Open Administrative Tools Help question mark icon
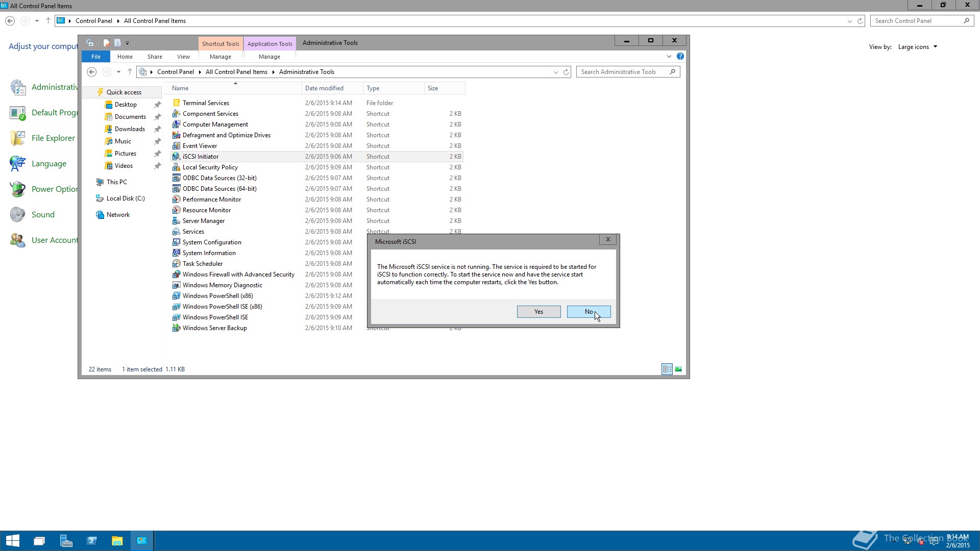 click(680, 57)
